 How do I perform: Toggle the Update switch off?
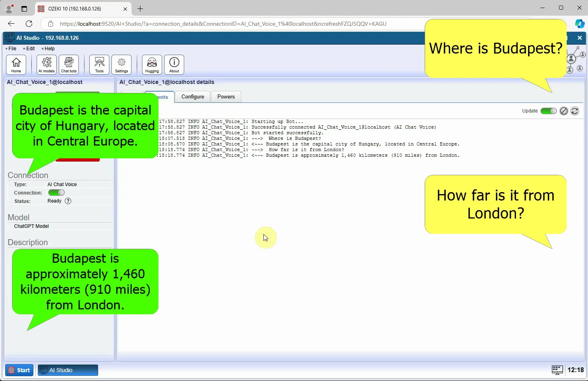click(x=549, y=111)
